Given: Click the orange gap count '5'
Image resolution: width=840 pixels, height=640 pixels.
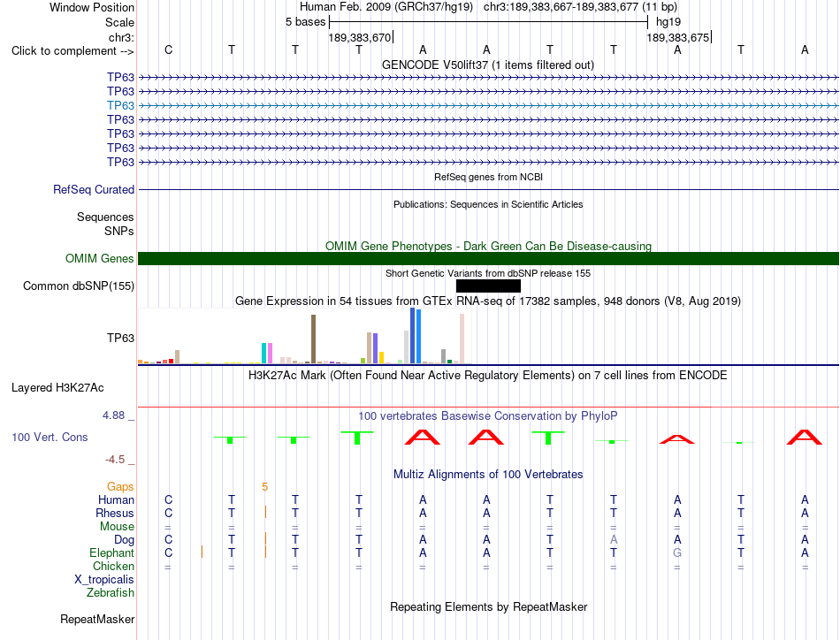Looking at the screenshot, I should 264,487.
